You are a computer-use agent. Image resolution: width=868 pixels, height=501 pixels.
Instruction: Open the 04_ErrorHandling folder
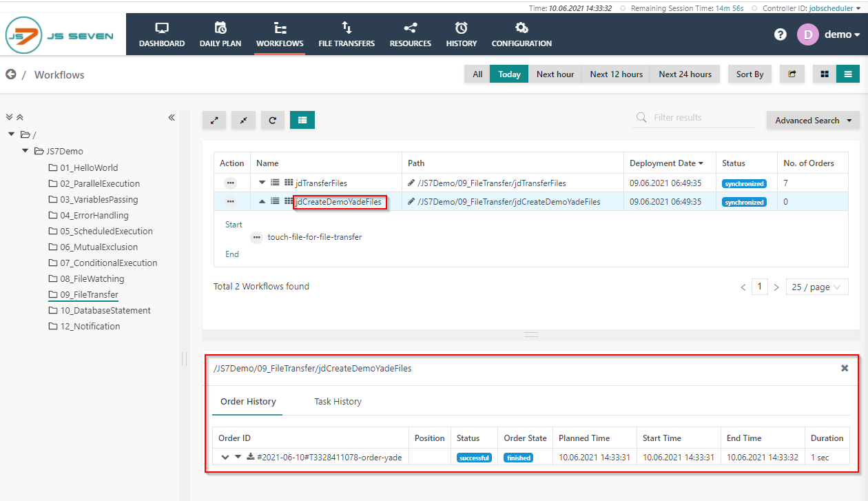[x=88, y=215]
